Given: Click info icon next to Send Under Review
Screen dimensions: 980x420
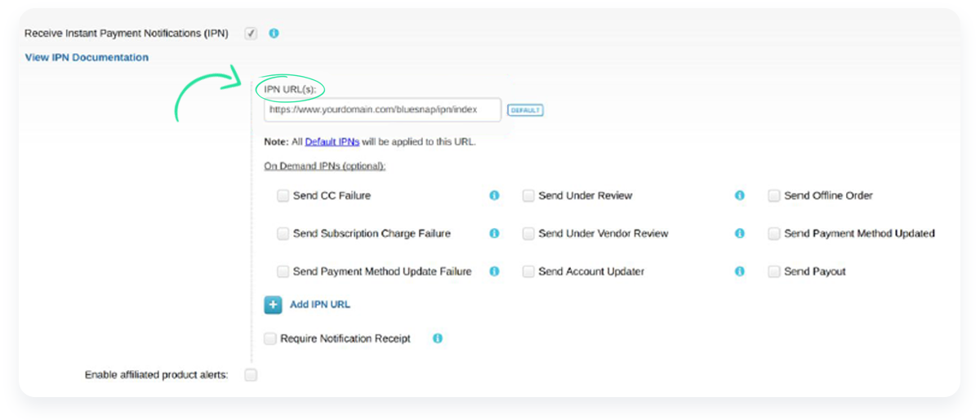Looking at the screenshot, I should pos(740,196).
